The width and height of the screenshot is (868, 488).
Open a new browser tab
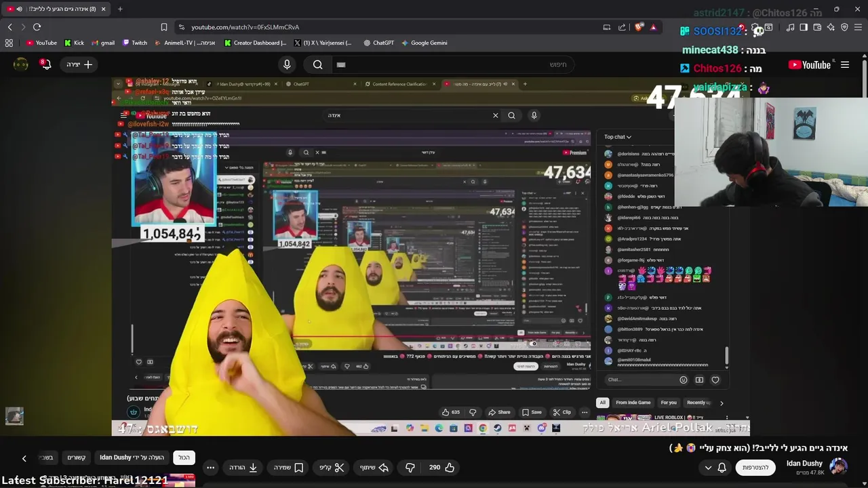[x=120, y=9]
